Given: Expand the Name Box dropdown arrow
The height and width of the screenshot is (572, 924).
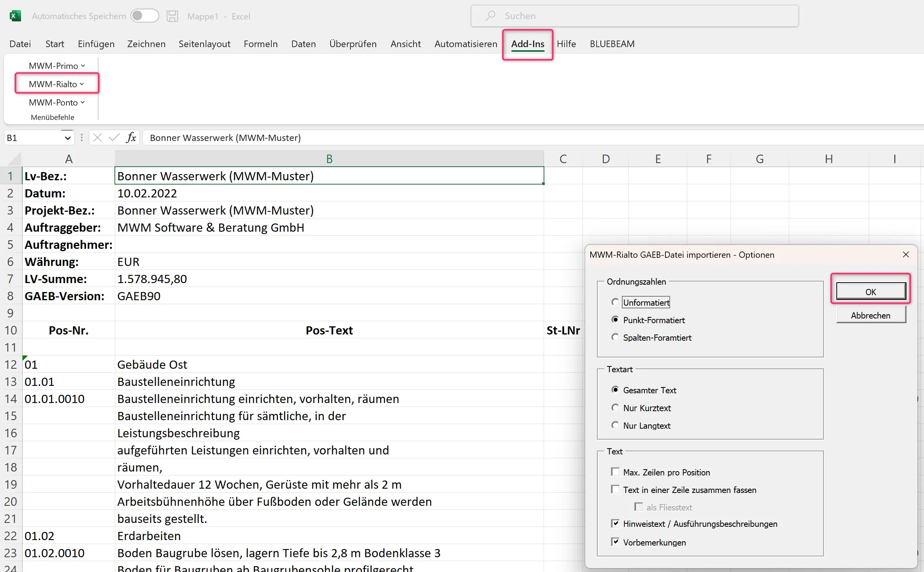Looking at the screenshot, I should click(67, 138).
